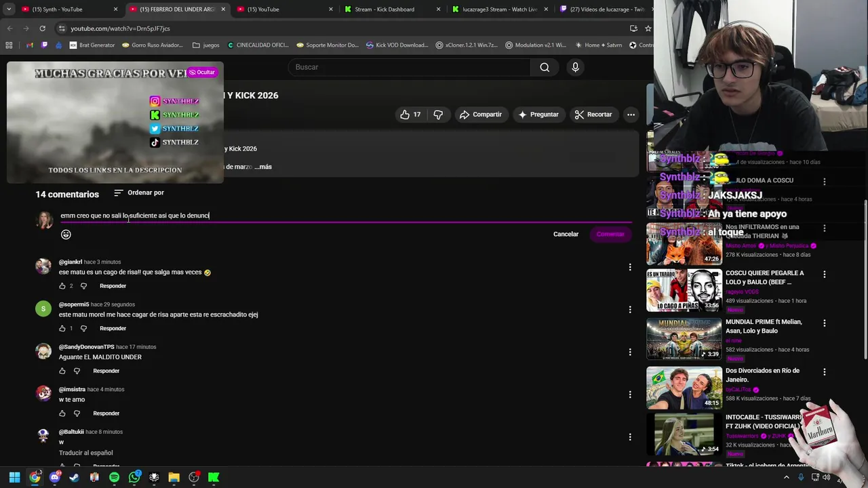Image resolution: width=868 pixels, height=488 pixels.
Task: Open the Kick VOD Download bookmark
Action: [397, 45]
